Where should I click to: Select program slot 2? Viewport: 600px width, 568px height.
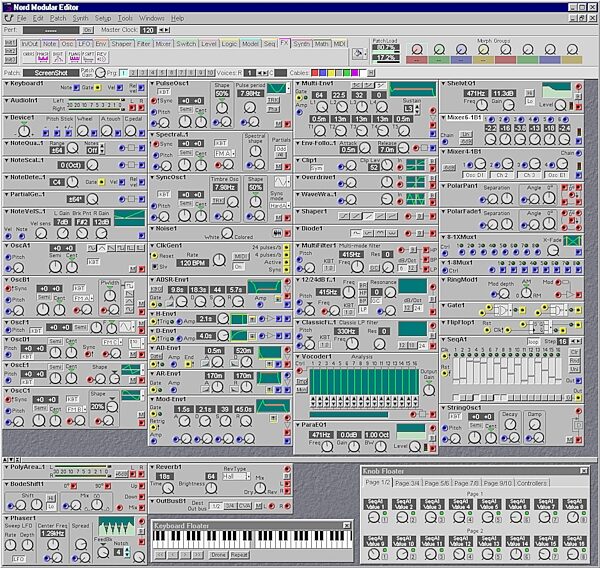(133, 72)
